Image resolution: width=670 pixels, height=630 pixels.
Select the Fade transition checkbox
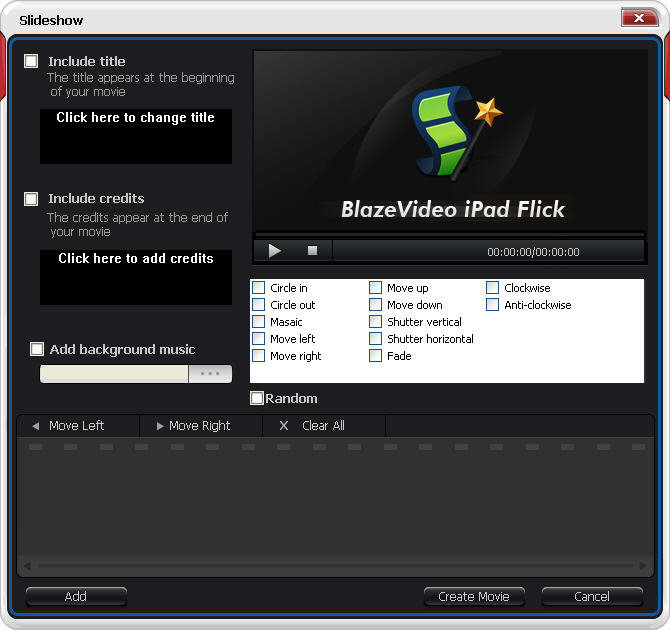click(x=376, y=356)
